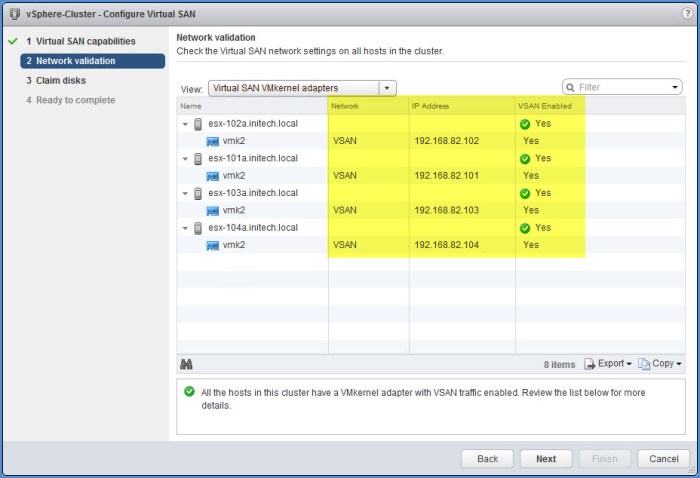Go to step 3 Claim disks
Screen dimensions: 700x478
pos(56,81)
